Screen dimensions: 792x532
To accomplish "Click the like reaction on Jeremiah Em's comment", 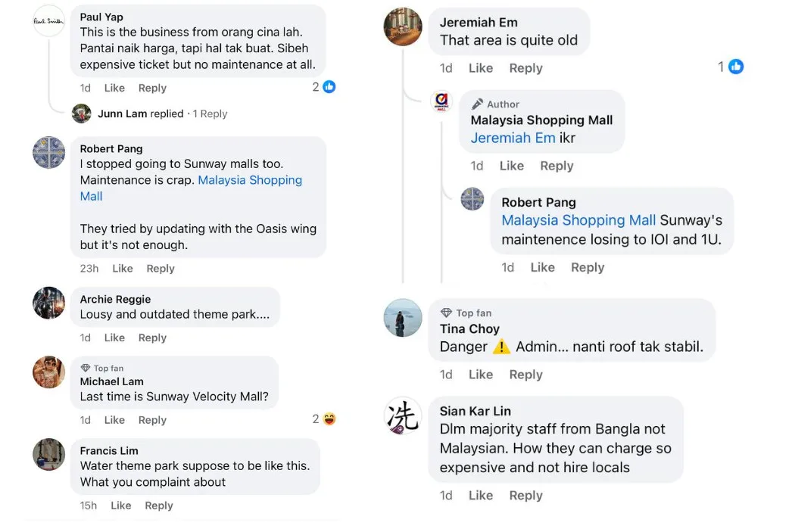I will pyautogui.click(x=735, y=67).
